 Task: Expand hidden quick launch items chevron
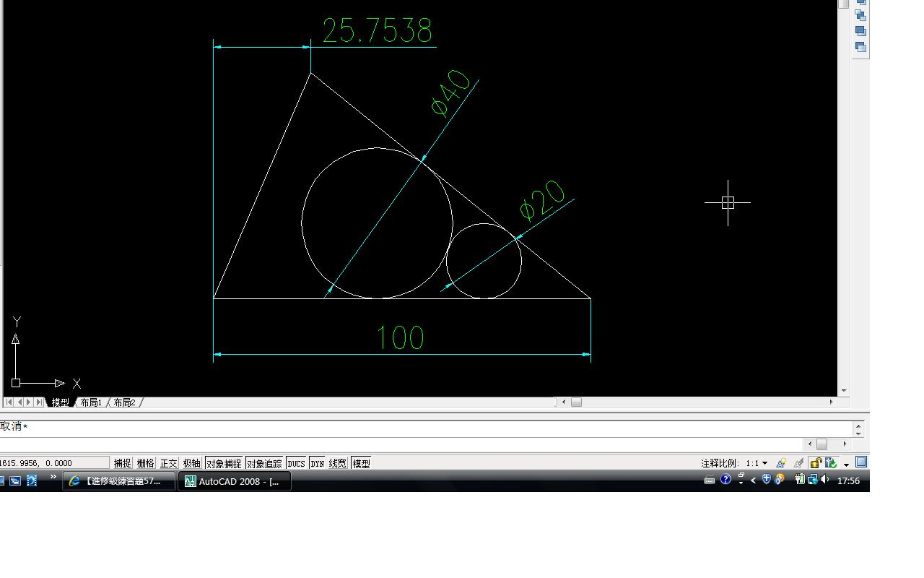tap(53, 476)
